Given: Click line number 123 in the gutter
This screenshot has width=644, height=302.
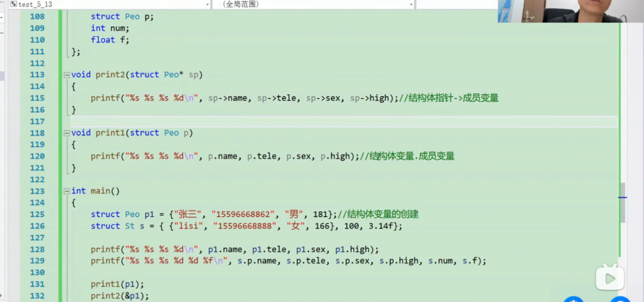Looking at the screenshot, I should point(37,191).
